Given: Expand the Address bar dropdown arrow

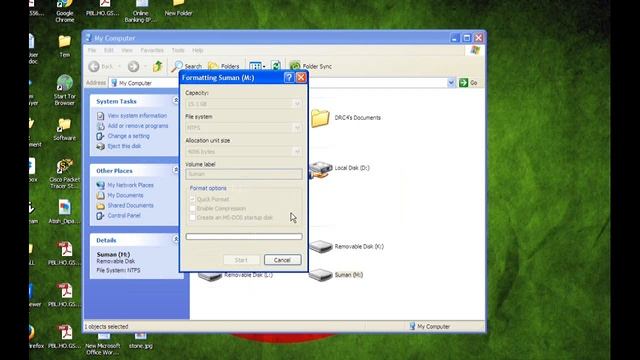Looking at the screenshot, I should pos(451,83).
